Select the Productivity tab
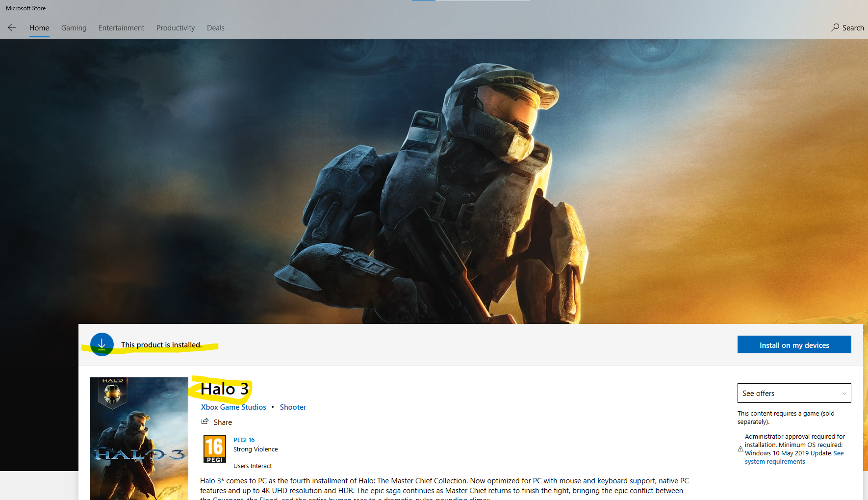 [176, 28]
